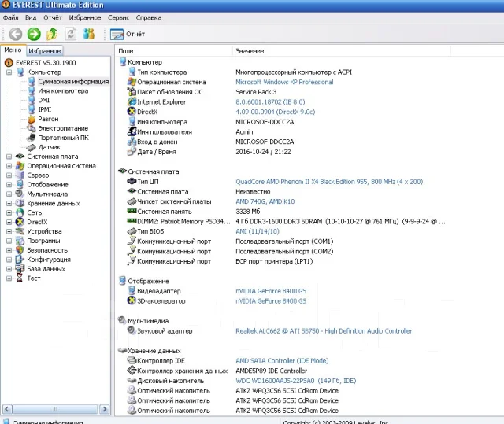Expand the Хранение данных tree node
Viewport: 504px width, 424px height.
(x=9, y=203)
